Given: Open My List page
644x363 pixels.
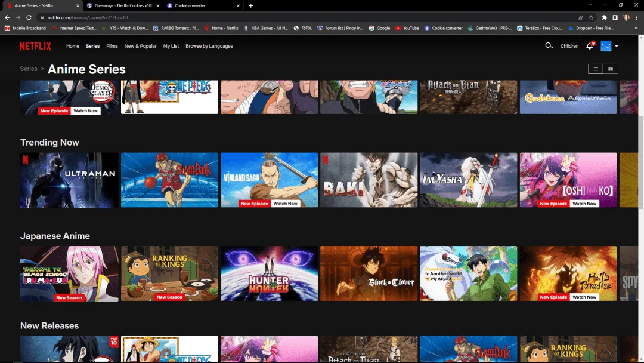Looking at the screenshot, I should [x=171, y=46].
